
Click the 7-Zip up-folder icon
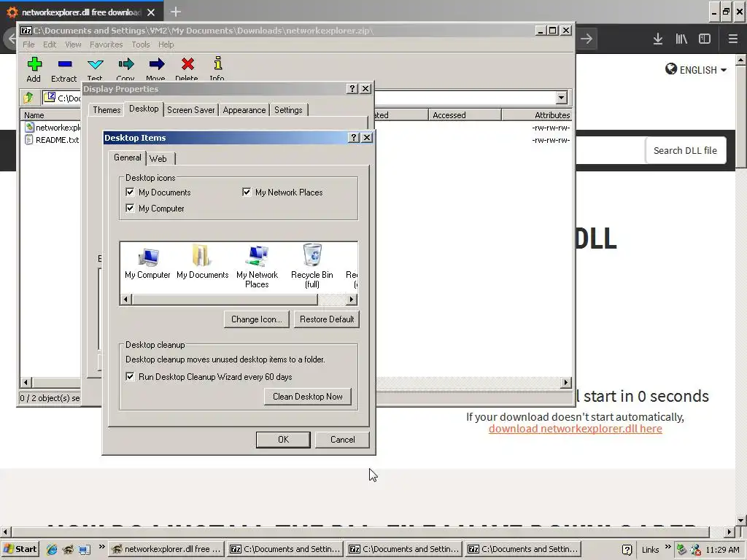coord(28,98)
